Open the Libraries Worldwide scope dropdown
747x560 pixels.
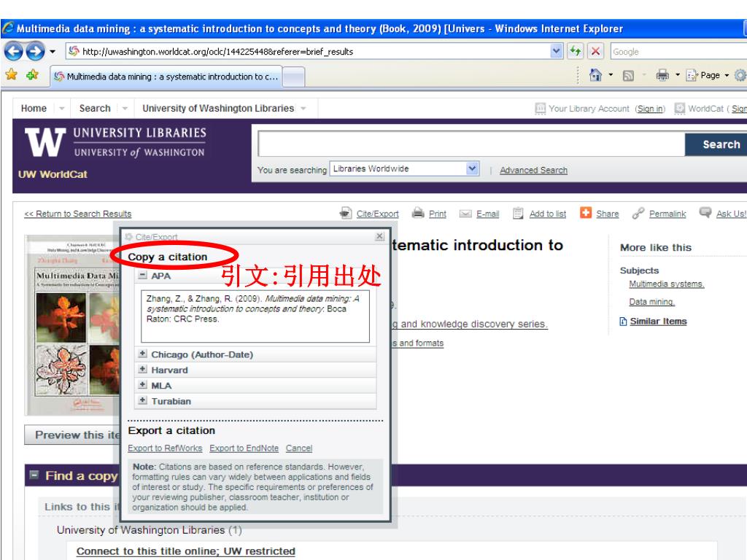(x=404, y=168)
